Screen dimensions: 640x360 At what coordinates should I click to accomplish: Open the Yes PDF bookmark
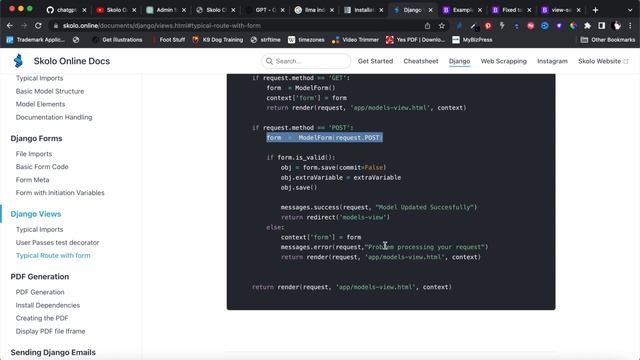click(x=416, y=40)
